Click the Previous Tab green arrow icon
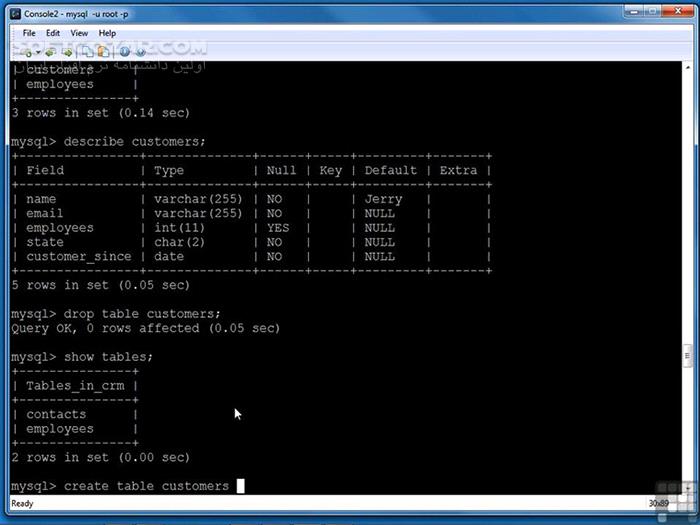This screenshot has width=700, height=525. point(50,52)
